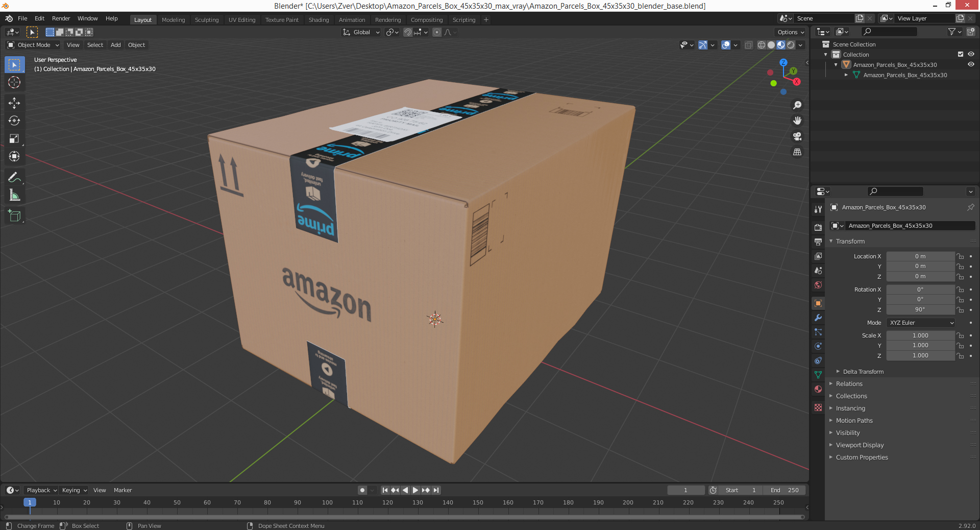
Task: Switch to wireframe viewport shading
Action: coord(761,45)
